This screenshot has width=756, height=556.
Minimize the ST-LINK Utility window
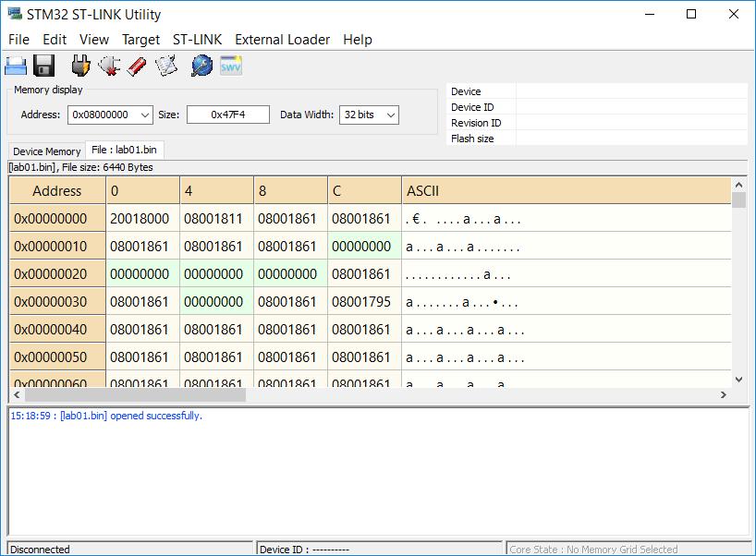[650, 14]
